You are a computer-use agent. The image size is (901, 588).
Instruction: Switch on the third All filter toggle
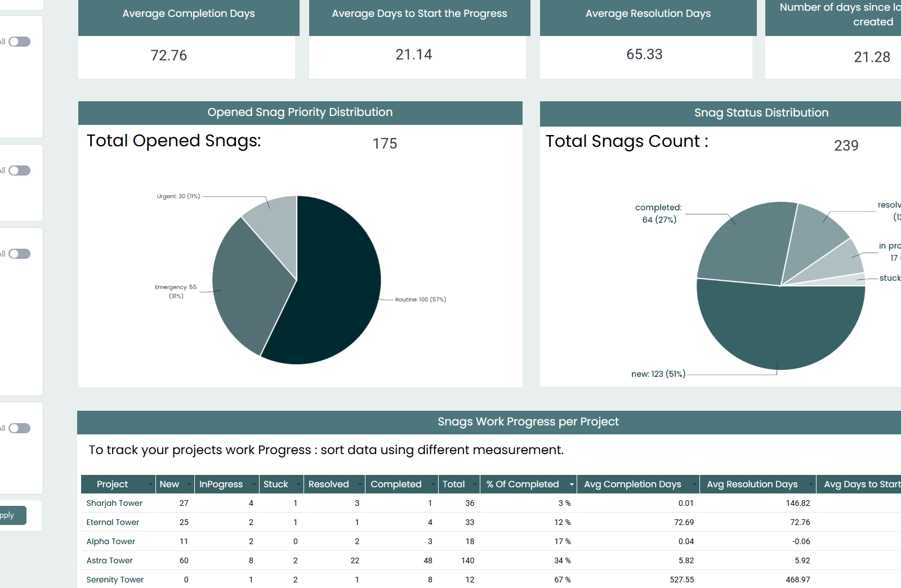[x=19, y=254]
